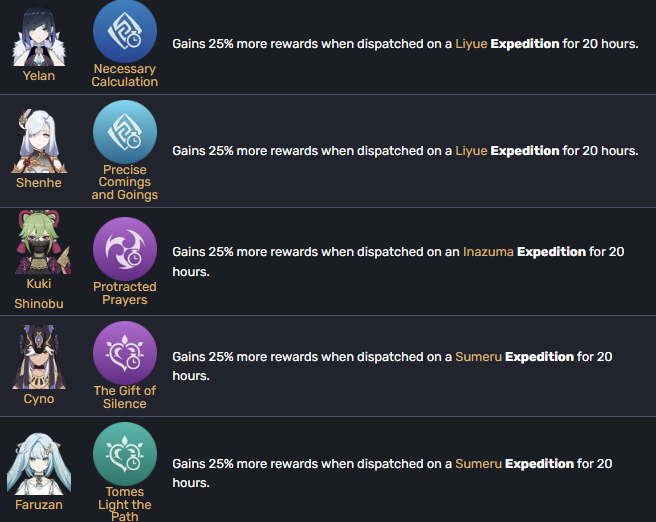Click the Tomes Light the Path icon
Viewport: 656px width, 522px height.
pyautogui.click(x=125, y=455)
